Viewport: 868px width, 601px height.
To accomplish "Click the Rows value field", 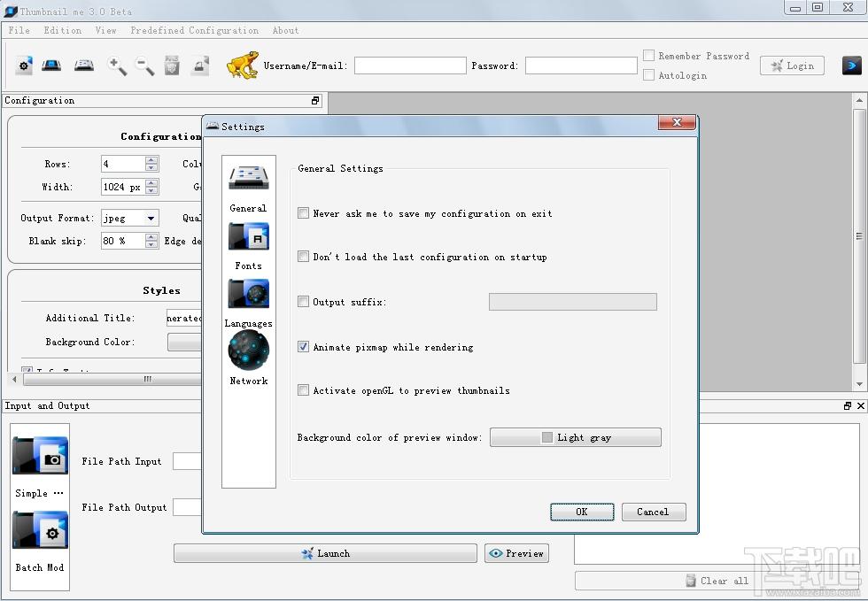I will coord(123,164).
